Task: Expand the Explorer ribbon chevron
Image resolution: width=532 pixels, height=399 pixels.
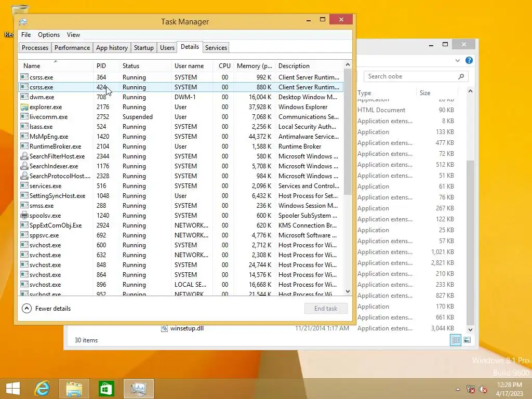Action: [457, 60]
